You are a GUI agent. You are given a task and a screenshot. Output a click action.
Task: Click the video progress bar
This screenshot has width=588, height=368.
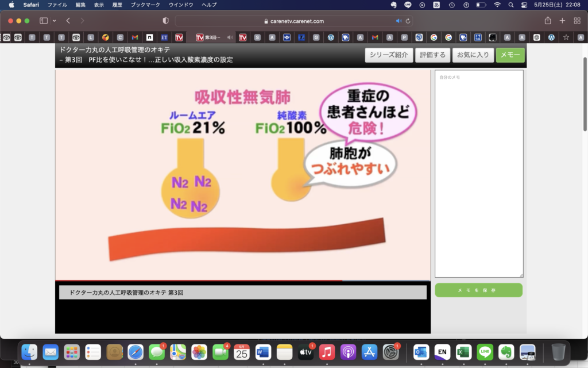tap(242, 281)
